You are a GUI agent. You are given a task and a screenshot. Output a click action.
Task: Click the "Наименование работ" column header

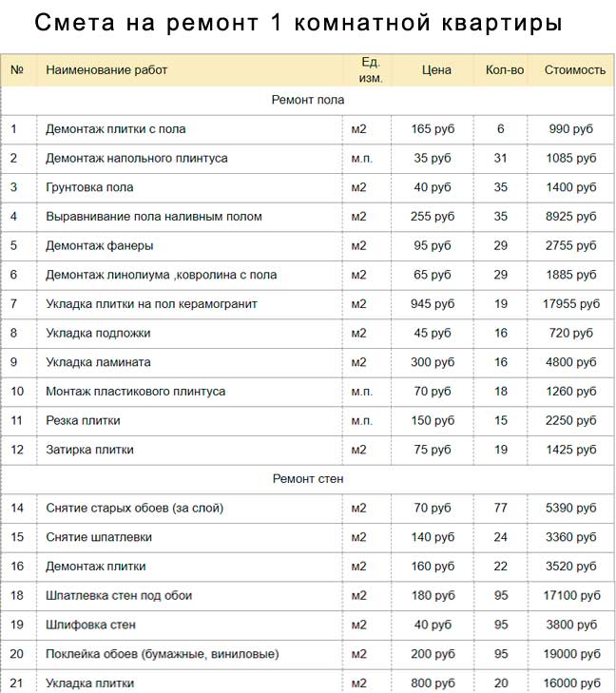(x=106, y=70)
